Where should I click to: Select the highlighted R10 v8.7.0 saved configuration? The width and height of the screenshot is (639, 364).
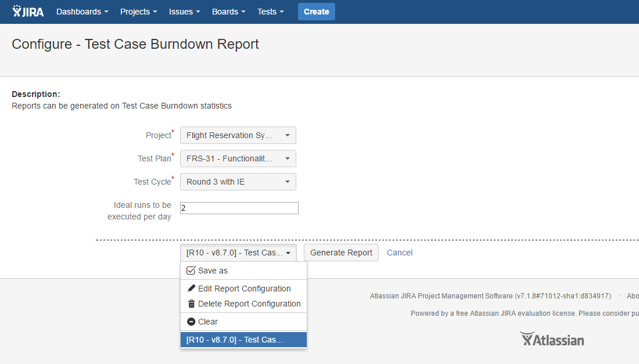(x=243, y=340)
